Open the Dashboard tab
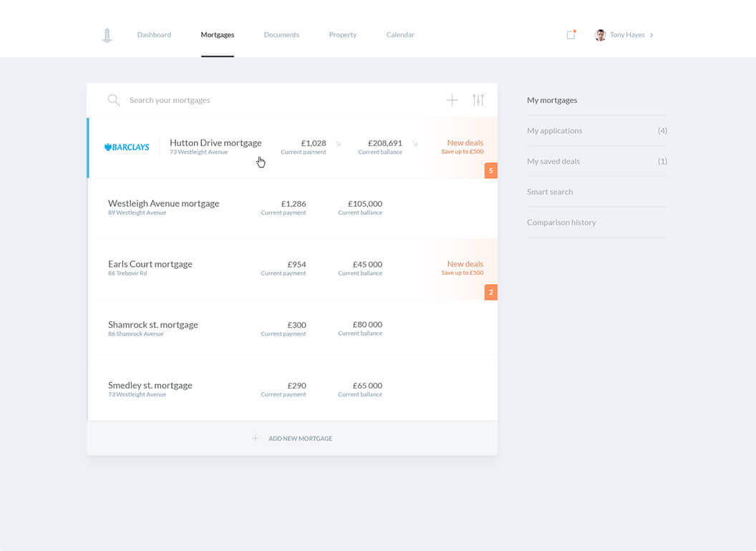The width and height of the screenshot is (756, 551). point(154,34)
